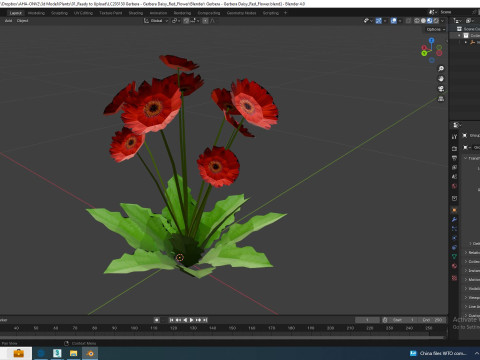Open the Object Constraints properties tab
480x360 pixels.
point(454,247)
